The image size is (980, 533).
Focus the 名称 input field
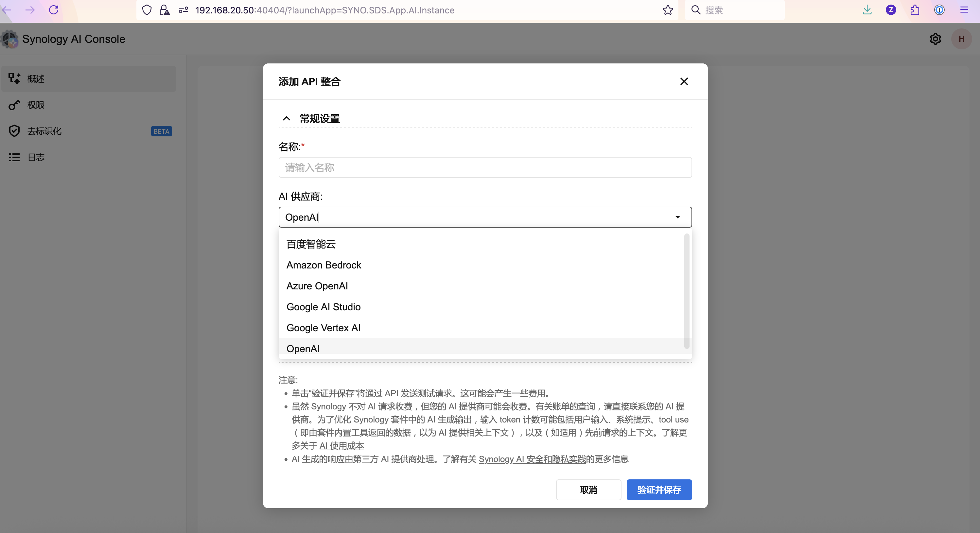click(485, 167)
